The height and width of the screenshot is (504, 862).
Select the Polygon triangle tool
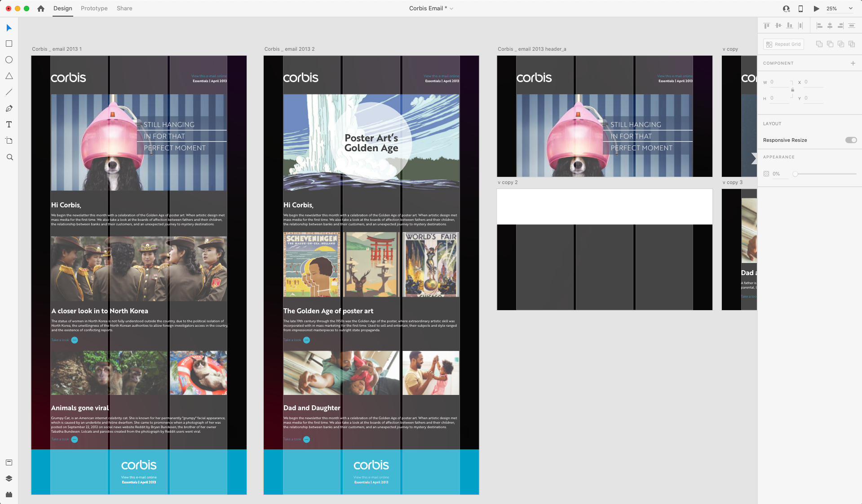coord(9,76)
